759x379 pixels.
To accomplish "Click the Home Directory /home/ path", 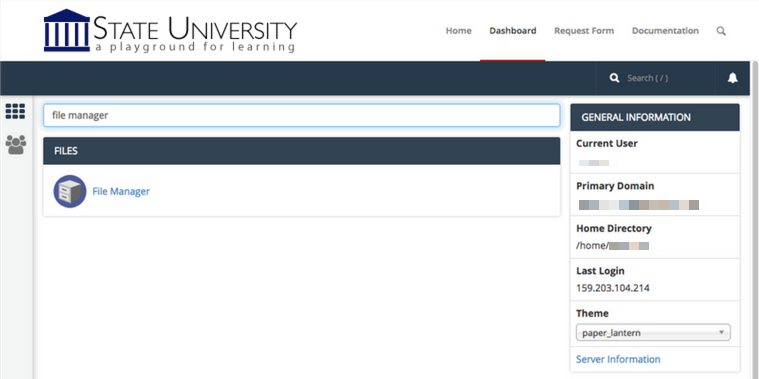I will click(x=612, y=246).
